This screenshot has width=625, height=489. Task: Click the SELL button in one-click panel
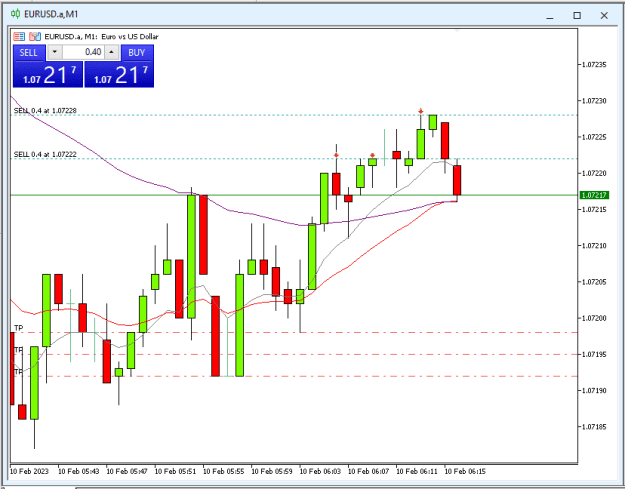[x=29, y=53]
